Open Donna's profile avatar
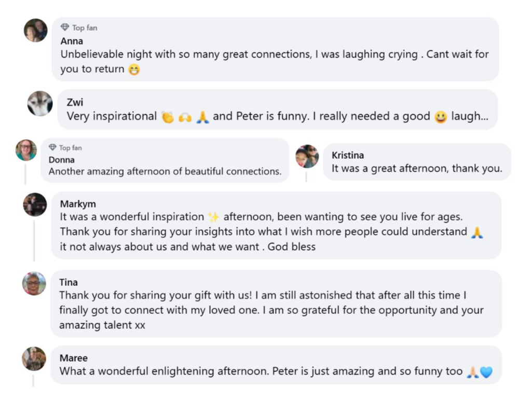 (x=26, y=150)
